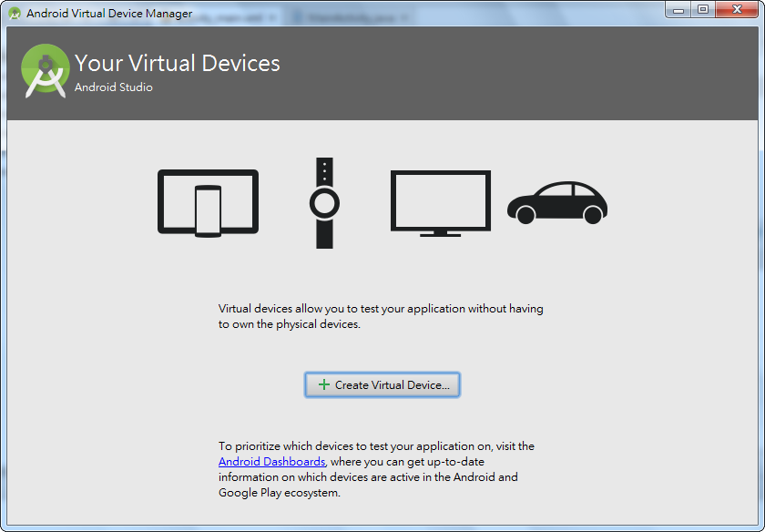Maximize the Android Virtual Device Manager window

[x=702, y=9]
